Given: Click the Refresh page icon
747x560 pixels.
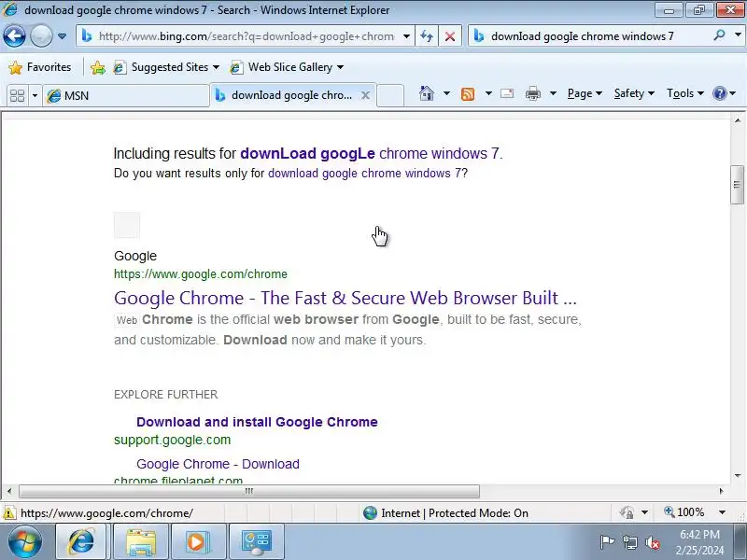Looking at the screenshot, I should [427, 36].
